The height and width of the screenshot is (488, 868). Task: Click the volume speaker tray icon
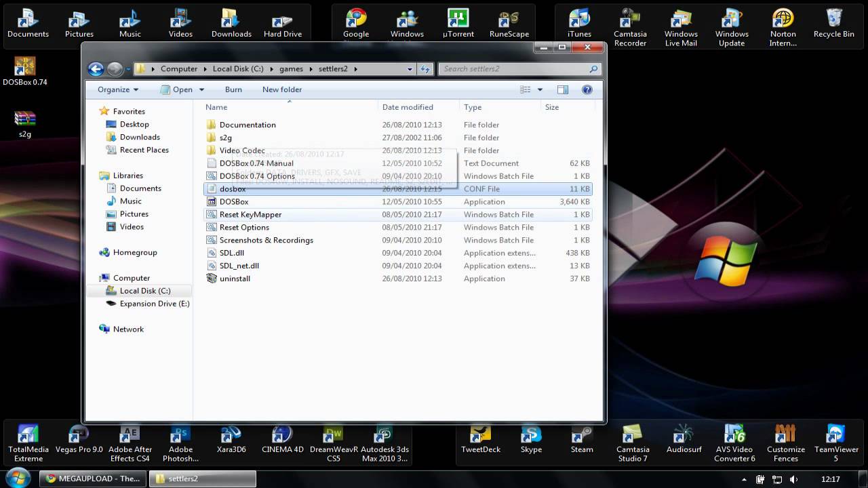(x=794, y=479)
